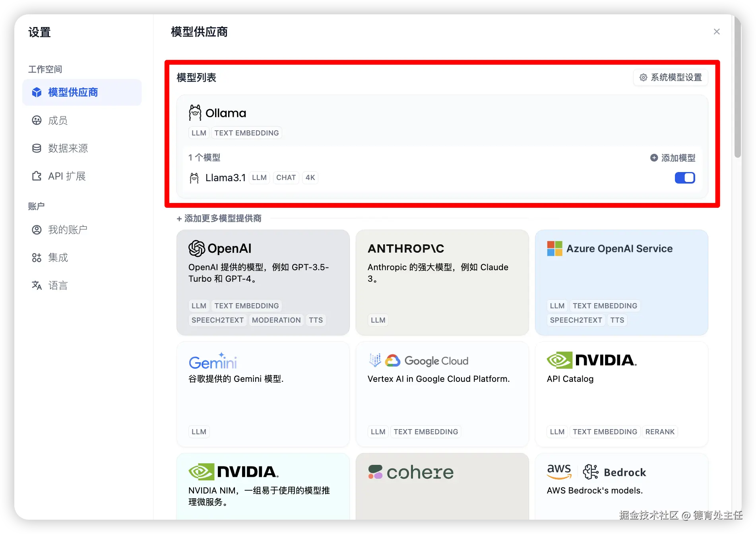The height and width of the screenshot is (534, 756).
Task: Click the 数据来源 database icon
Action: (x=37, y=148)
